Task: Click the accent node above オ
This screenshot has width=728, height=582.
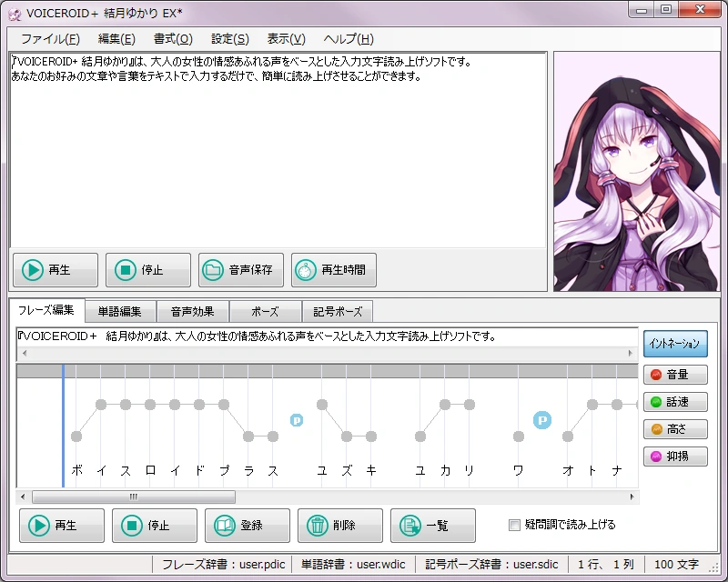Action: click(567, 436)
